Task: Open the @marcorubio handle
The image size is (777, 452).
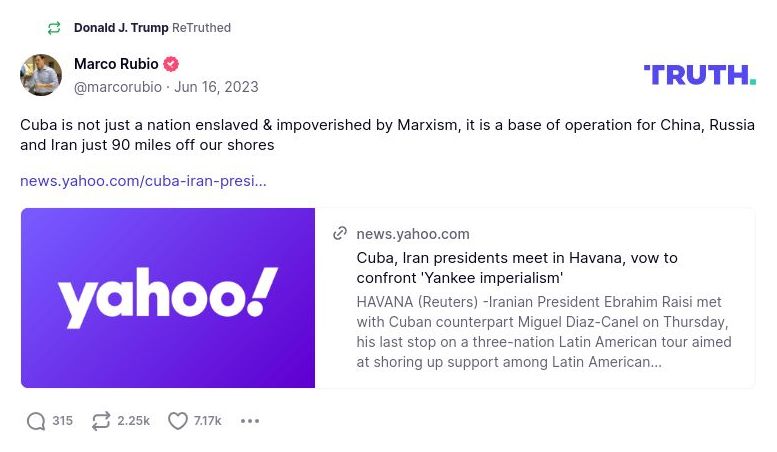Action: tap(118, 87)
